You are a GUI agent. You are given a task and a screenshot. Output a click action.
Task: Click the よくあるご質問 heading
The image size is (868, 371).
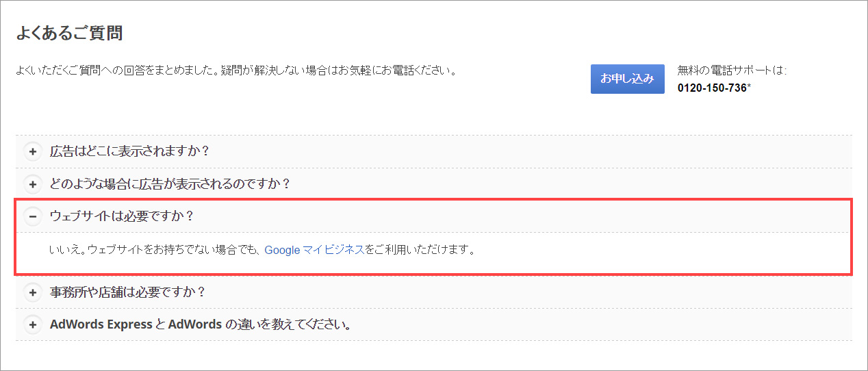[x=69, y=33]
